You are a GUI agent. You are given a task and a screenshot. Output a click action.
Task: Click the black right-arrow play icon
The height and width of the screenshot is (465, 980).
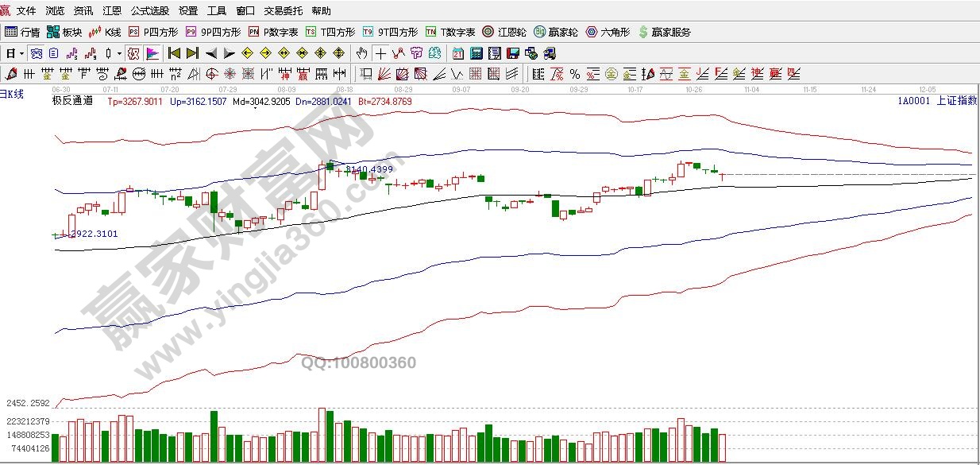click(229, 53)
